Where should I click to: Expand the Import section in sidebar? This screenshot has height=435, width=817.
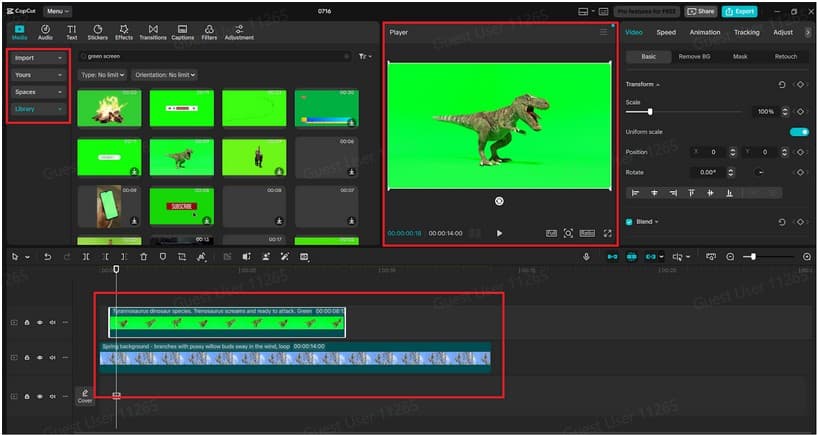coord(38,58)
